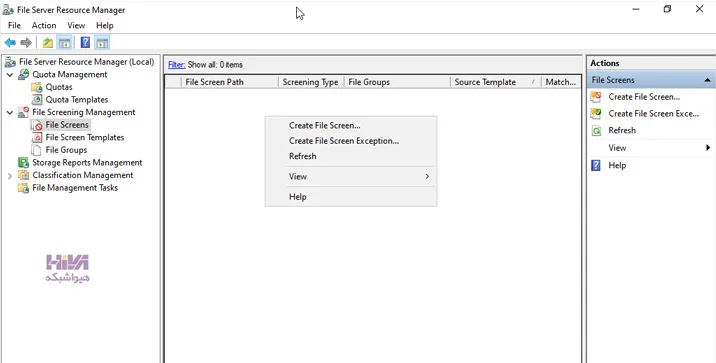Open the View submenu arrow in Actions pane
The width and height of the screenshot is (716, 363).
(x=708, y=147)
